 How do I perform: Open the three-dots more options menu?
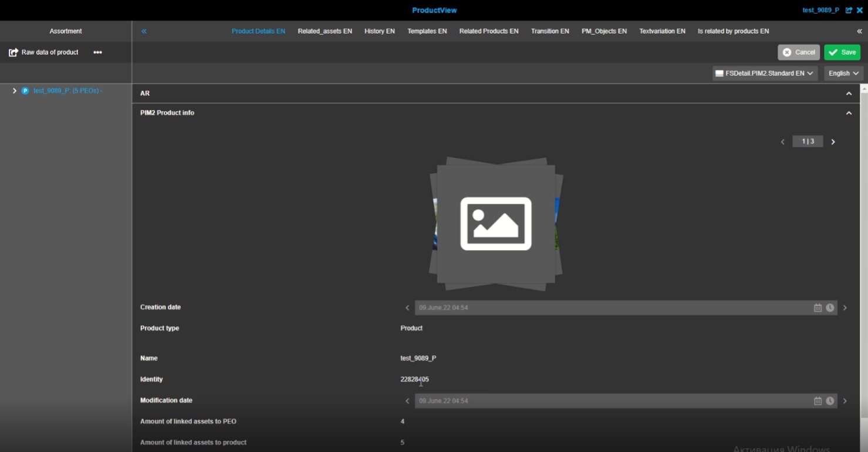click(x=97, y=52)
